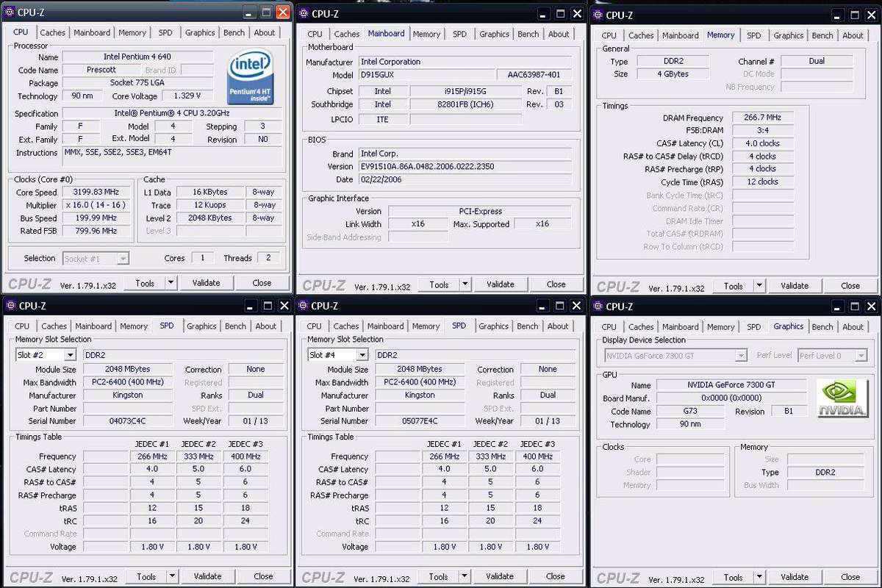Click the Tools button on the Mainboard window
This screenshot has width=882, height=588.
pos(439,284)
